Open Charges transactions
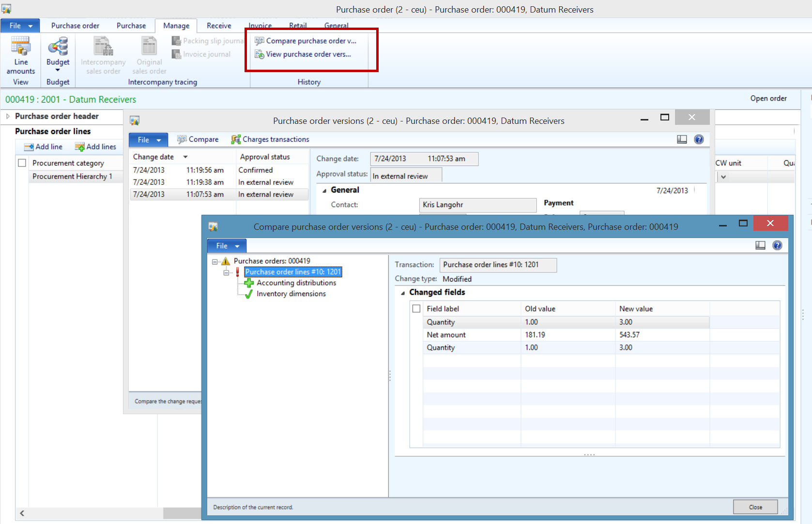 pos(270,139)
